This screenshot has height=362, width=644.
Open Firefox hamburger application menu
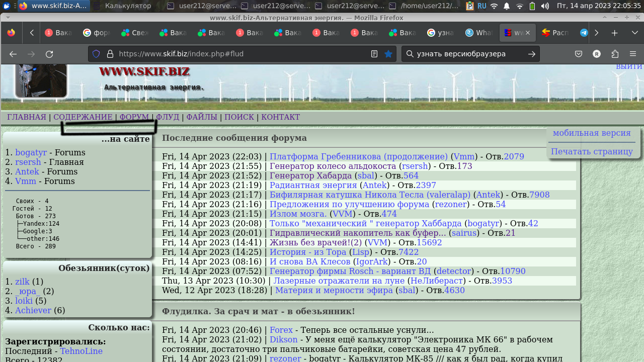coord(632,54)
